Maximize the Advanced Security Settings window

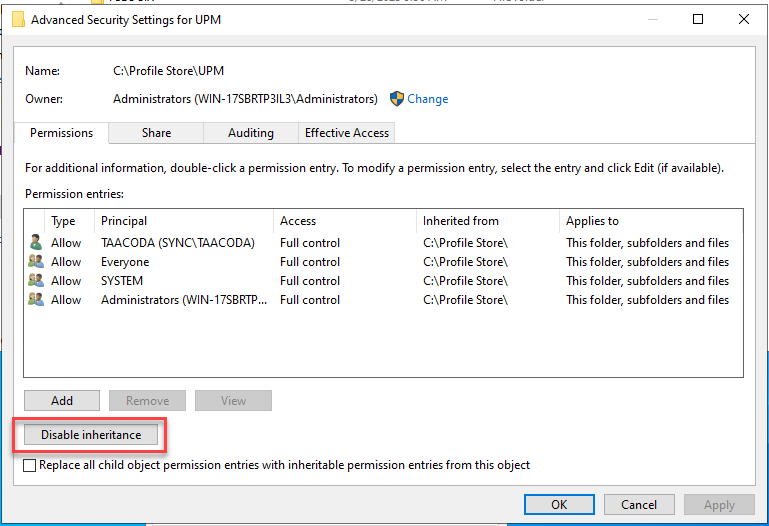coord(698,19)
